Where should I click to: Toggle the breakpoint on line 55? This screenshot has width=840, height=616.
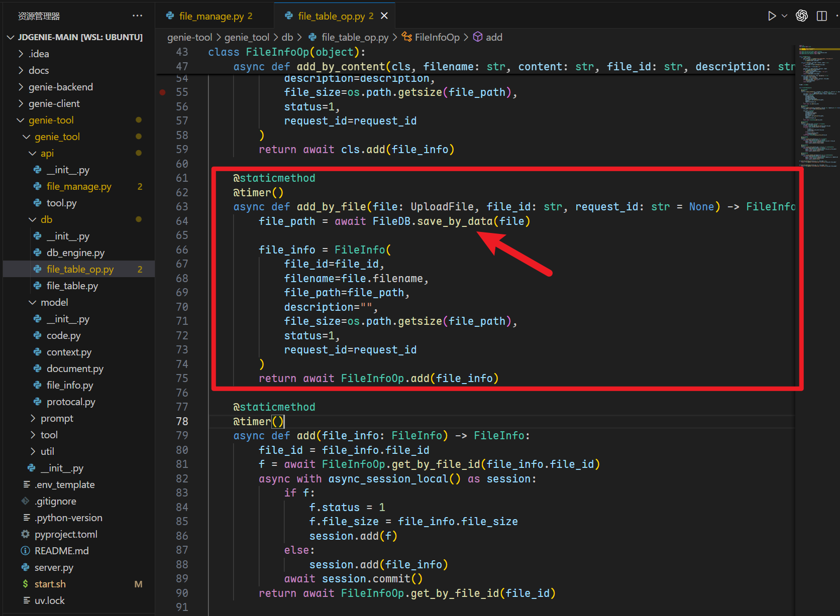163,92
